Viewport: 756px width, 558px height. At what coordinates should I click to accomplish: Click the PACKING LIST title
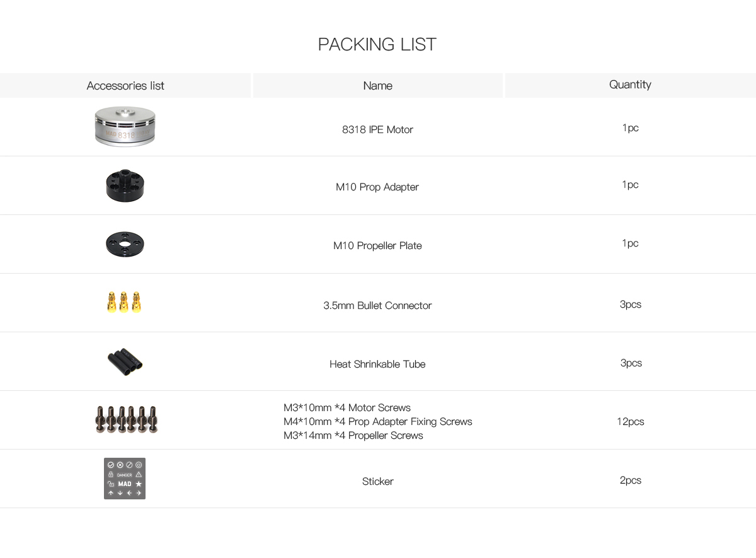377,44
